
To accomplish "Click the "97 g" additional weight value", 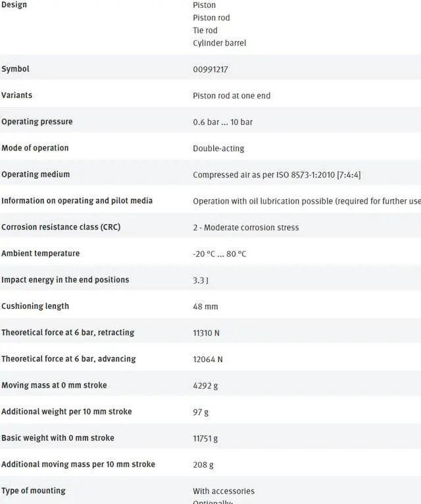I will pyautogui.click(x=201, y=412).
